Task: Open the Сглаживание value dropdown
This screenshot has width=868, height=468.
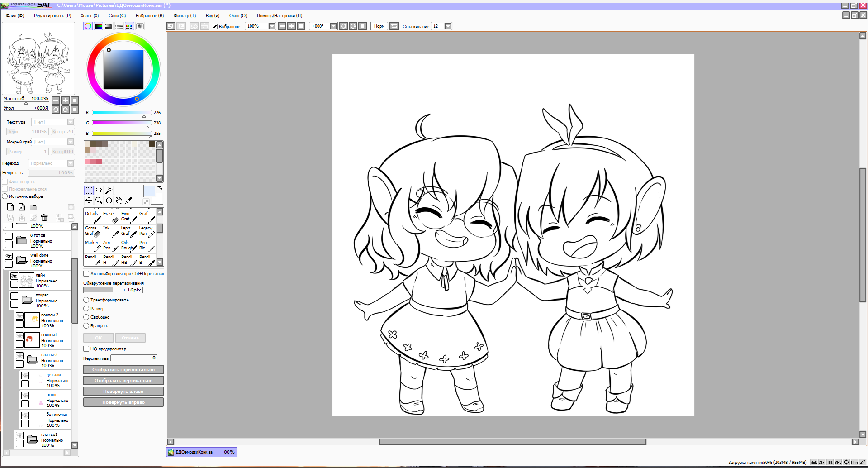Action: coord(448,26)
